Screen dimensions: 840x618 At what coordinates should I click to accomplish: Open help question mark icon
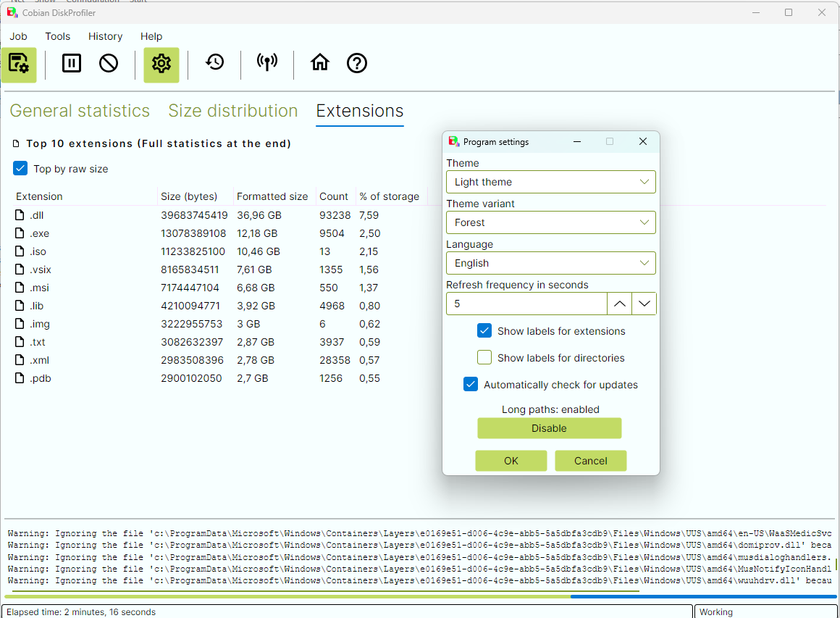click(357, 63)
